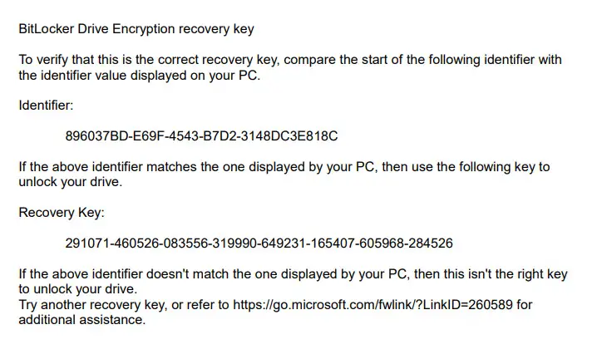Click the first recovery key group 291071

(87, 243)
